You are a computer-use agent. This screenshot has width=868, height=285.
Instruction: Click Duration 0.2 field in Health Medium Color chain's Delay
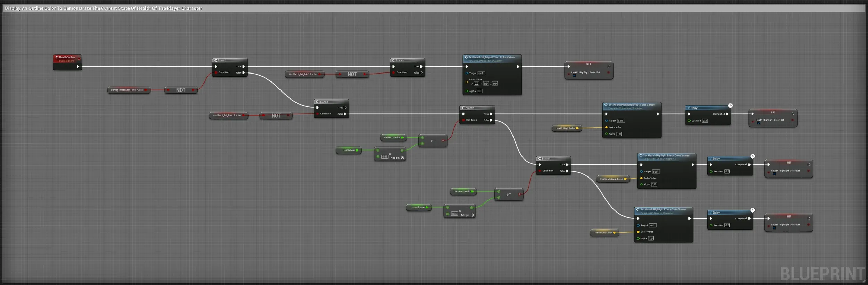pyautogui.click(x=727, y=171)
